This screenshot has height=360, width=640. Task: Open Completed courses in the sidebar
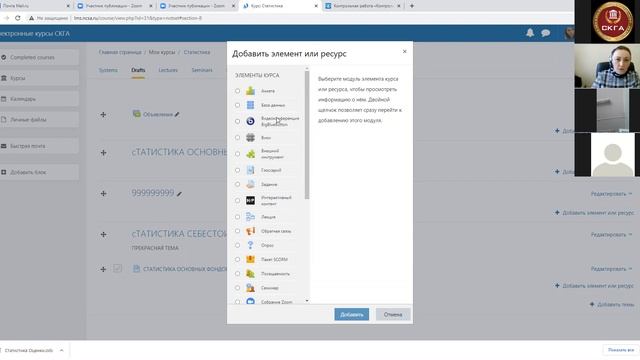click(39, 58)
